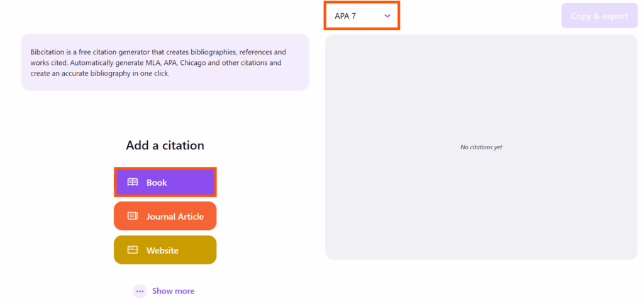Click the Add a citation heading
The height and width of the screenshot is (303, 644).
point(165,146)
